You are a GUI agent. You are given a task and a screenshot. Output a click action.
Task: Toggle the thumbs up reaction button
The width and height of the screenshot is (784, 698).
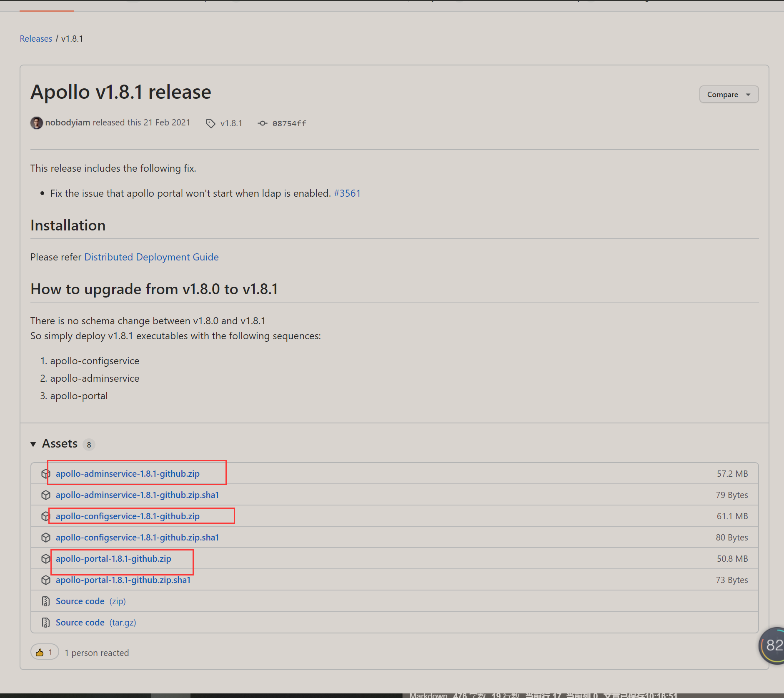45,652
